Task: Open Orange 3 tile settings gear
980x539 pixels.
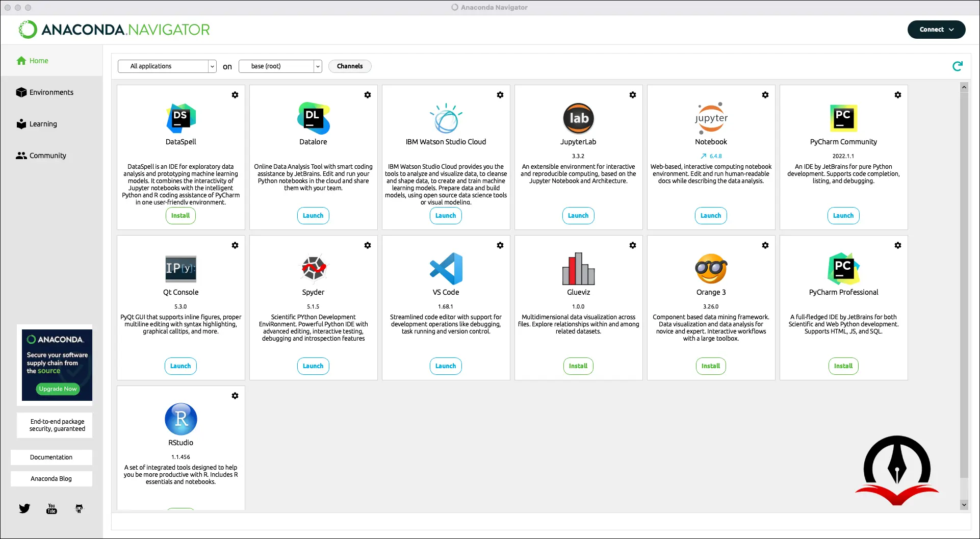Action: pyautogui.click(x=765, y=245)
